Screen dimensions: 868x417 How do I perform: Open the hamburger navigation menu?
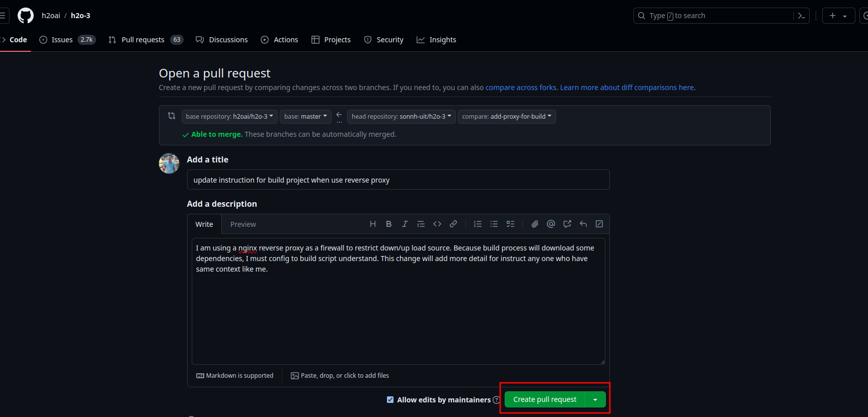pos(3,16)
